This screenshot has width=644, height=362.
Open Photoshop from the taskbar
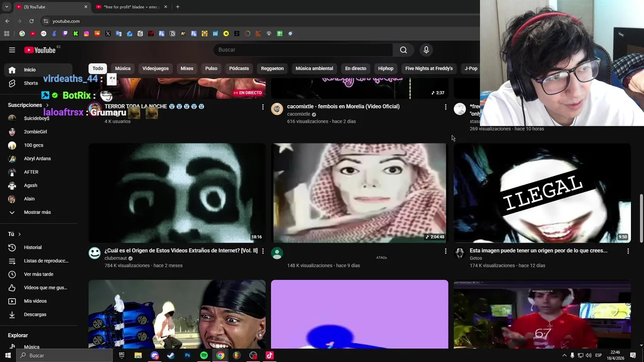187,355
